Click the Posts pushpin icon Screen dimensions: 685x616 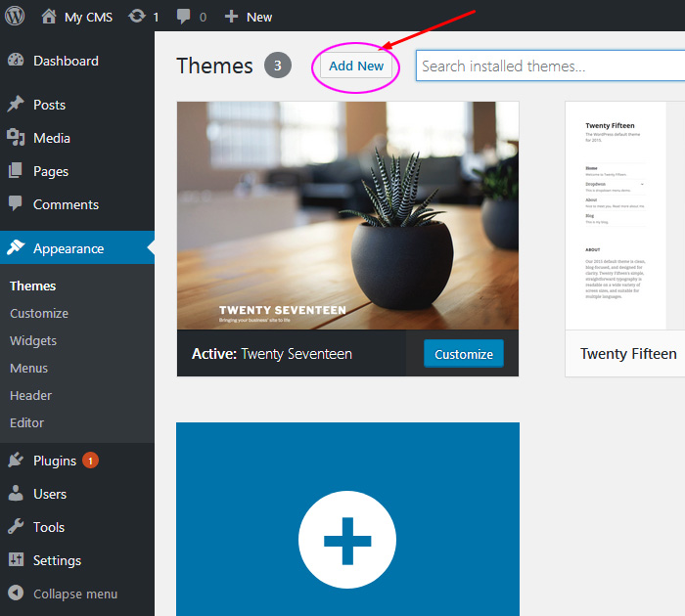click(16, 104)
